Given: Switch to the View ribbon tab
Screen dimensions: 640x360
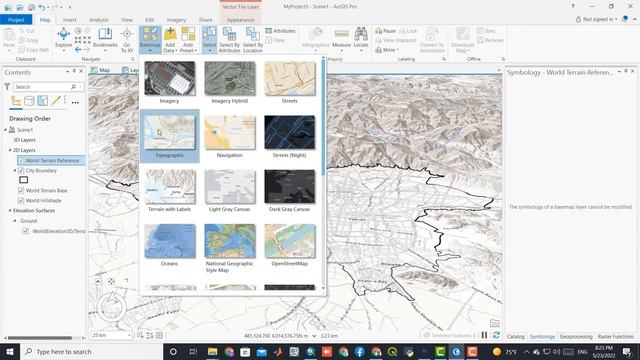Looking at the screenshot, I should point(127,20).
